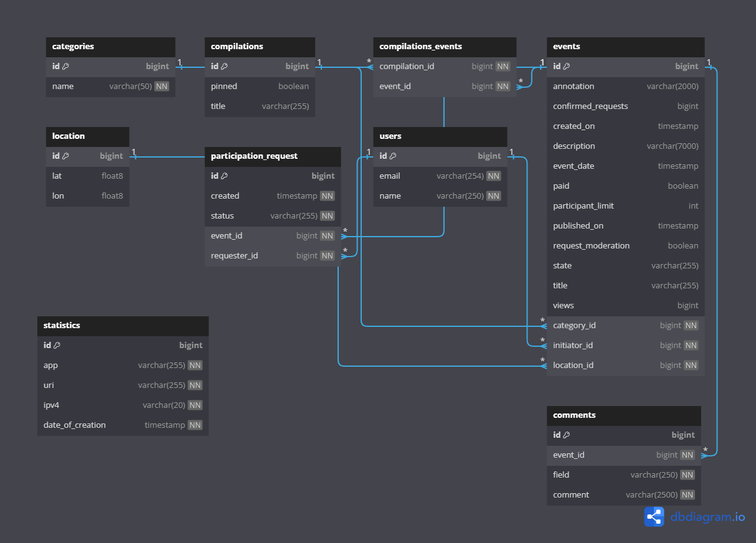The height and width of the screenshot is (543, 756).
Task: Click the app field in statistics
Action: pyautogui.click(x=123, y=365)
